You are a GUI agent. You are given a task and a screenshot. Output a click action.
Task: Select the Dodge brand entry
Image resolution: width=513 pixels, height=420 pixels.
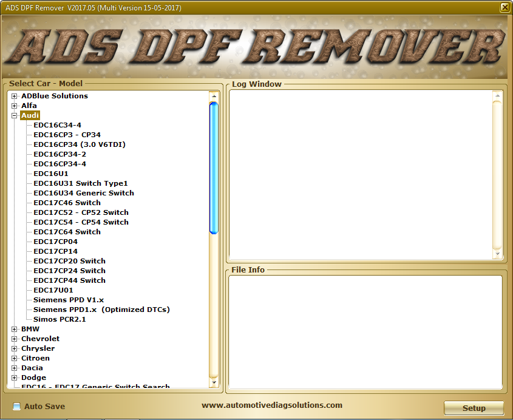point(33,378)
